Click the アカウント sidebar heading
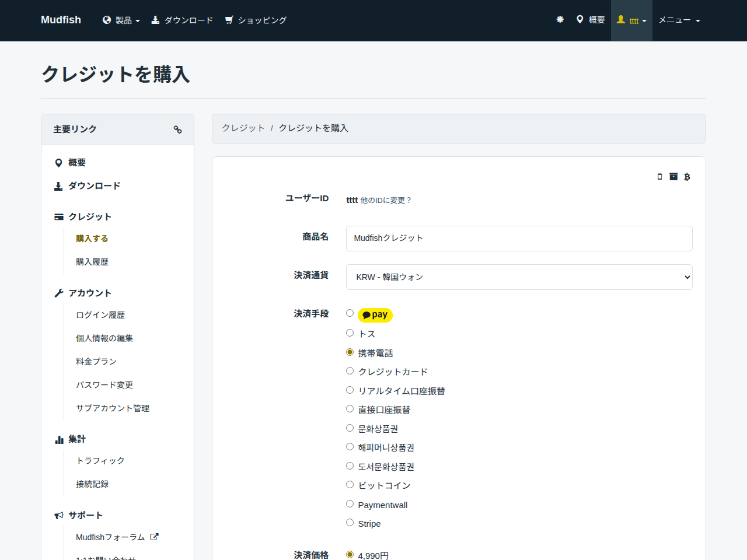747x560 pixels. tap(90, 293)
